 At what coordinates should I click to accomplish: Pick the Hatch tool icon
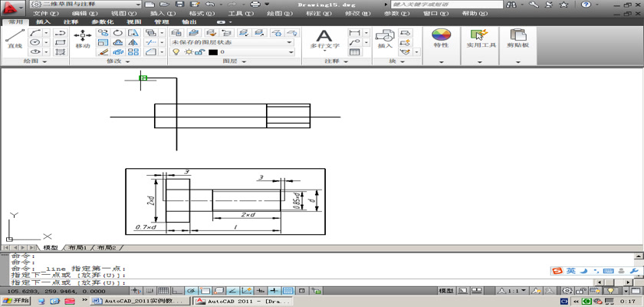[x=61, y=51]
